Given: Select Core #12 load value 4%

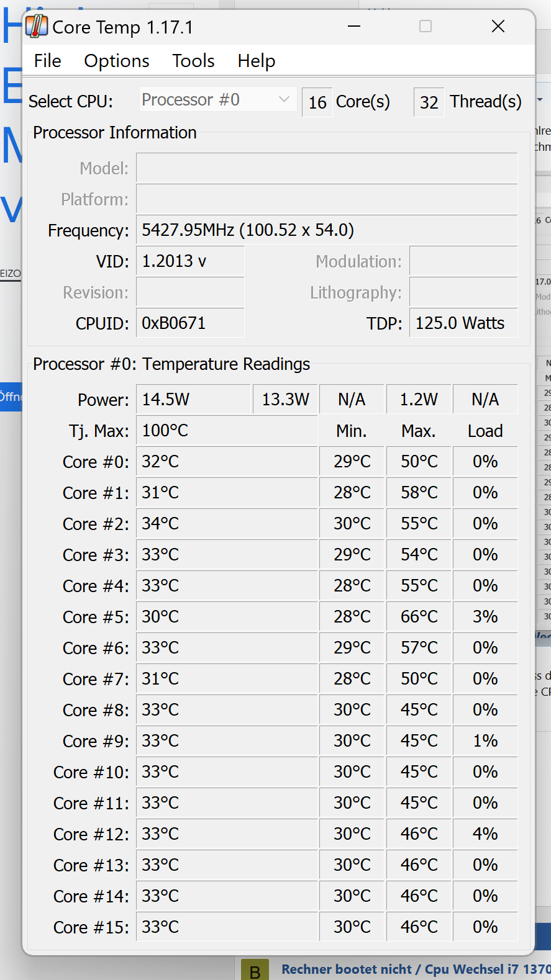Looking at the screenshot, I should [x=485, y=834].
